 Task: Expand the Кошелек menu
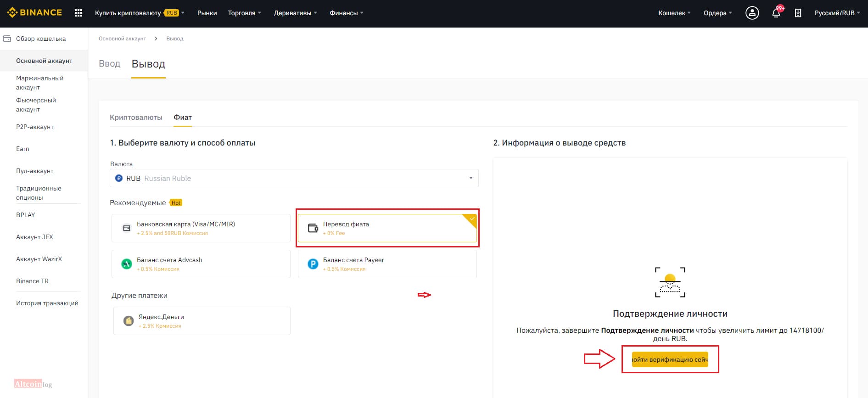tap(674, 13)
